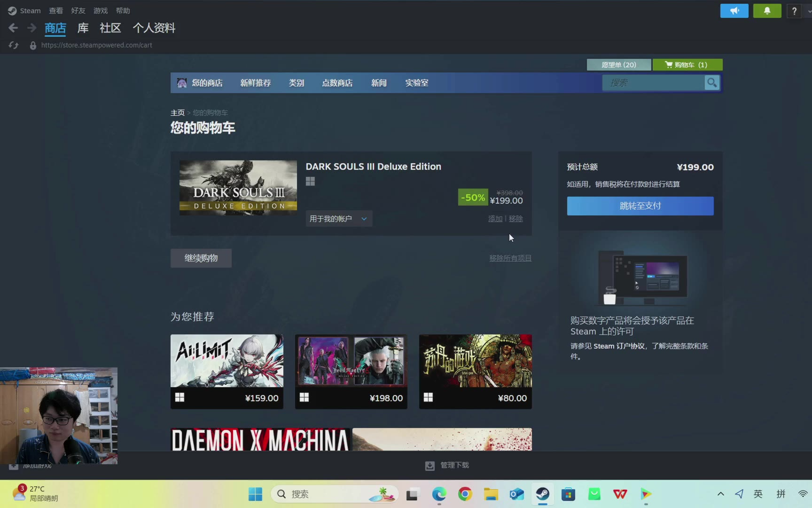Open the 帮助 menu
Viewport: 812px width, 508px height.
coord(123,10)
